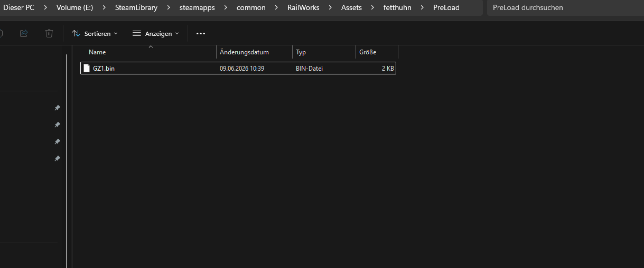Click the third pin icon in sidebar
The width and height of the screenshot is (644, 268).
click(x=57, y=141)
